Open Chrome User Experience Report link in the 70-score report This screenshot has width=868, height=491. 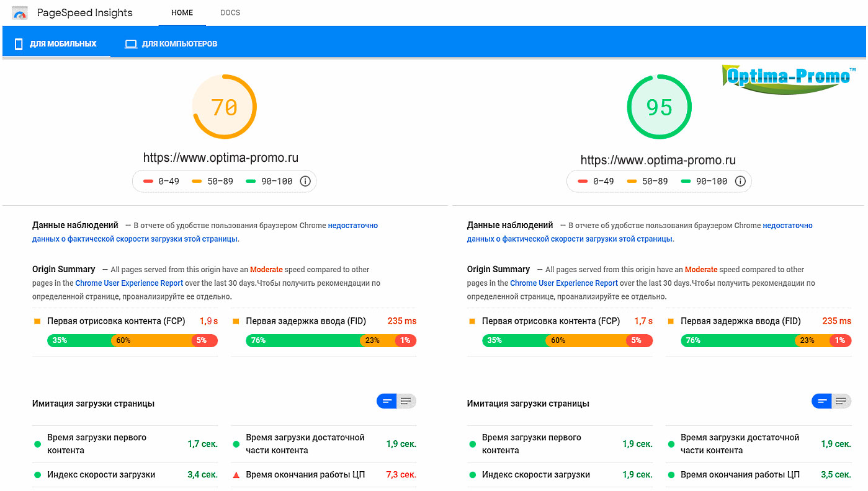[129, 283]
